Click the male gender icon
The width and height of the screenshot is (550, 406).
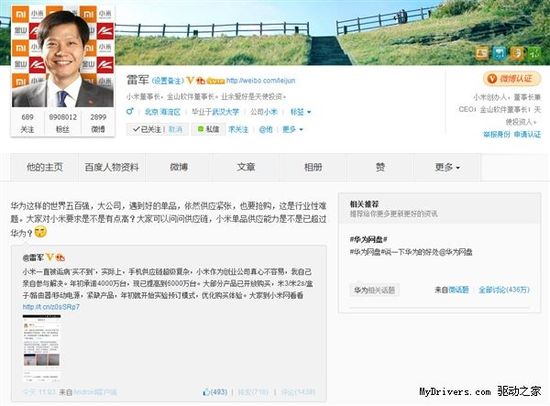coord(130,112)
